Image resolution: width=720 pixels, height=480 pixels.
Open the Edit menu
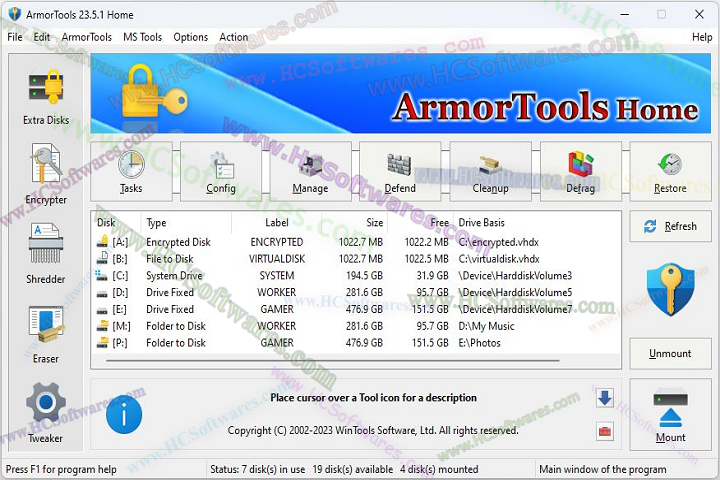(x=42, y=37)
